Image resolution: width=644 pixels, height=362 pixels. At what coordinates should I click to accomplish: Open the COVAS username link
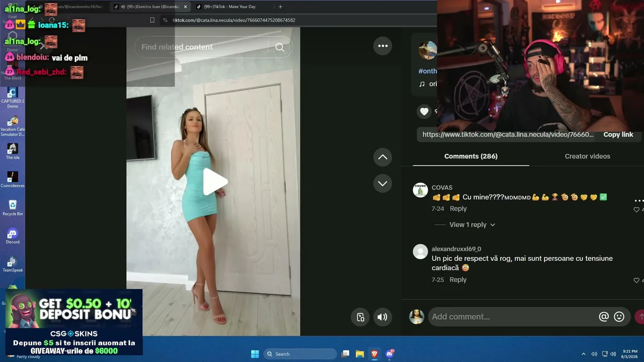(442, 188)
